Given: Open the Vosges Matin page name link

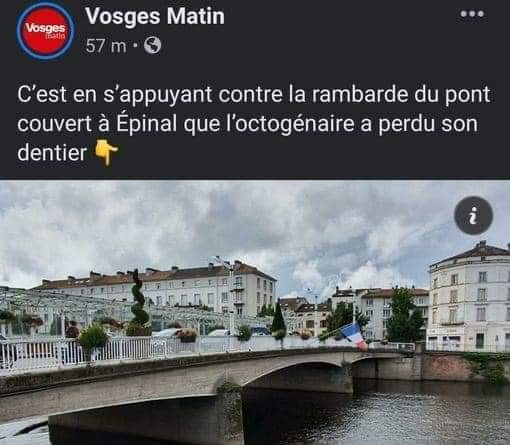Looking at the screenshot, I should pos(155,16).
